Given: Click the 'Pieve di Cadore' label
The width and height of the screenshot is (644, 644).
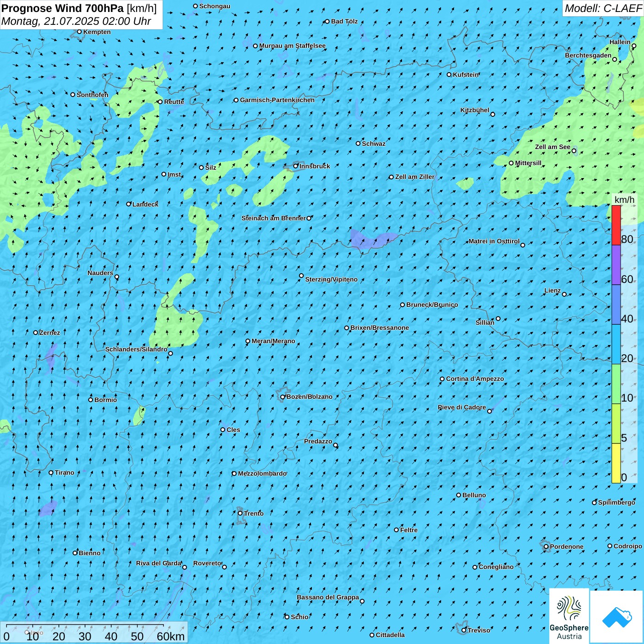Looking at the screenshot, I should pos(462,407).
